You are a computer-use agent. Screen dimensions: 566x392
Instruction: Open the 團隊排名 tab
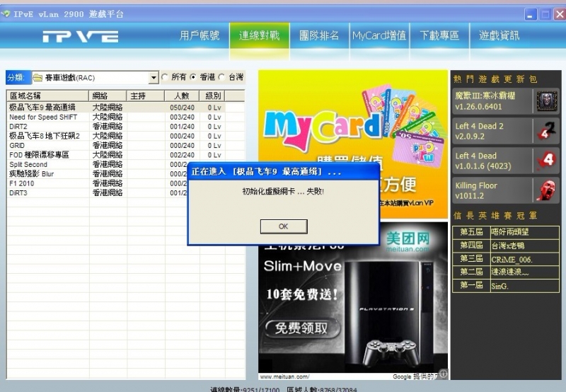[x=319, y=35]
